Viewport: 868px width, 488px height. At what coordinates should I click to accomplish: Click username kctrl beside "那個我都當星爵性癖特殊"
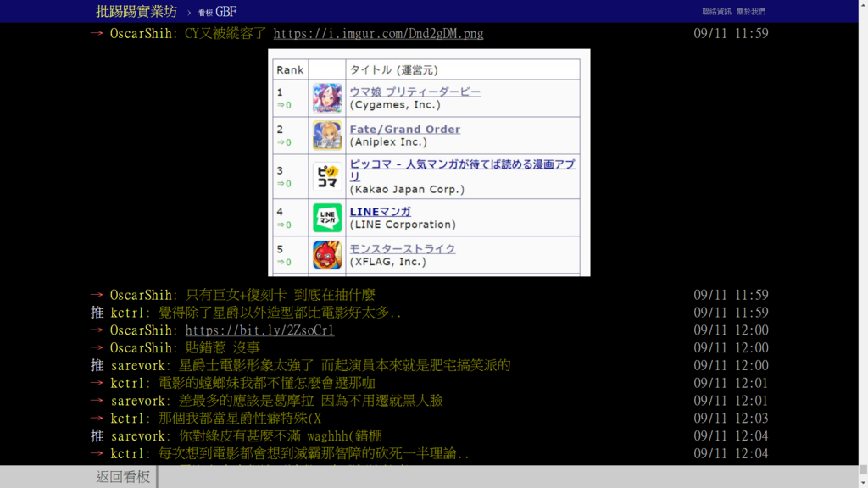coord(127,419)
